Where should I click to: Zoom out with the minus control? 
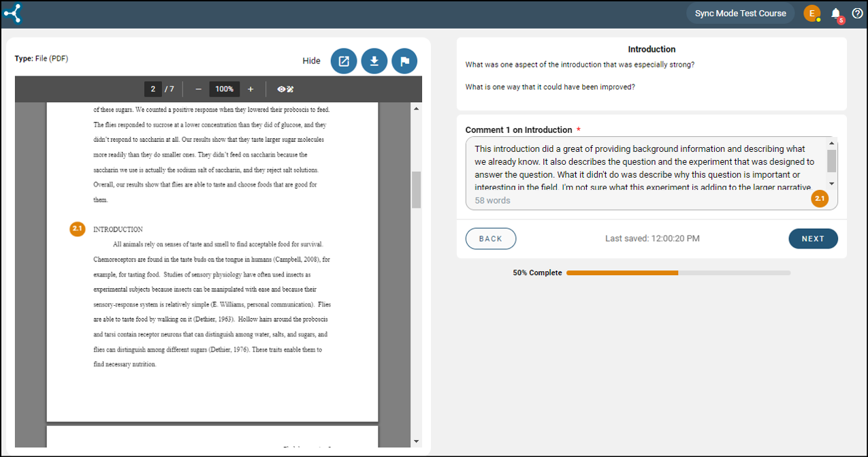point(198,89)
